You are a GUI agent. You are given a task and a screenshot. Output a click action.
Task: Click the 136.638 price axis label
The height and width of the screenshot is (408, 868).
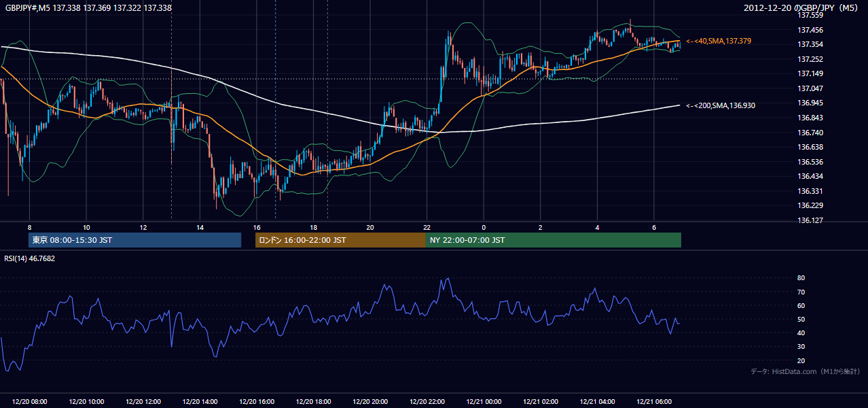coord(810,147)
